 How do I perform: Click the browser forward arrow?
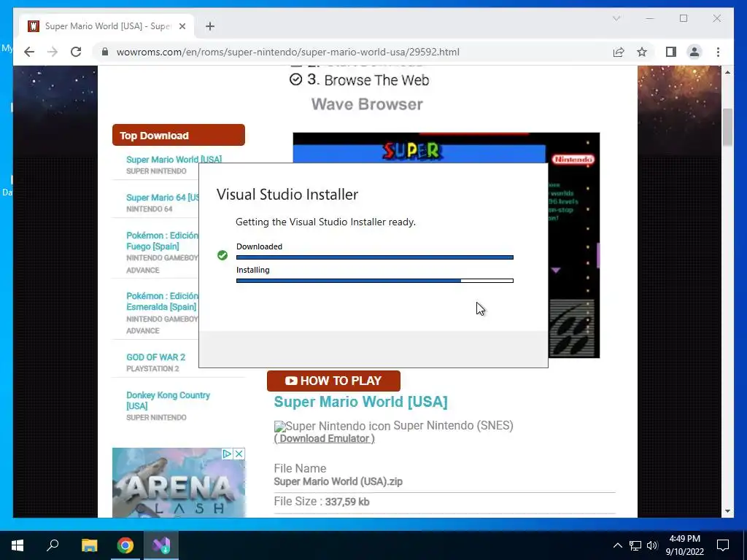[x=53, y=52]
